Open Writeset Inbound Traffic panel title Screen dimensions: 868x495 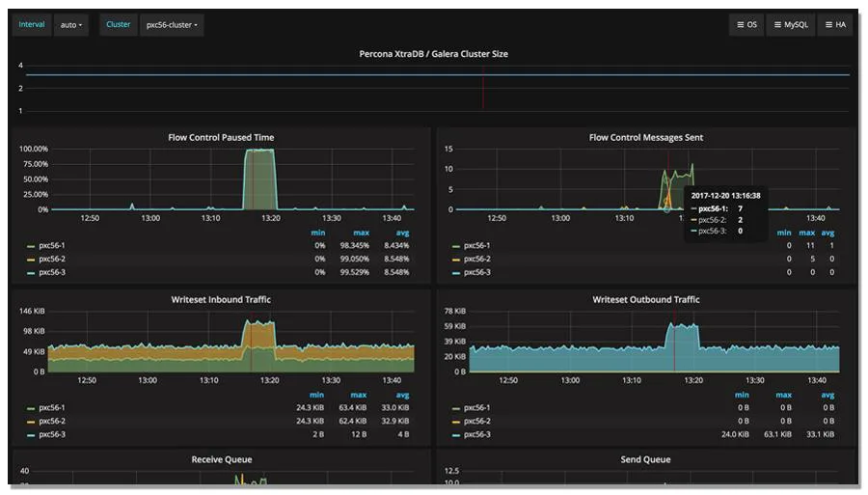tap(221, 299)
